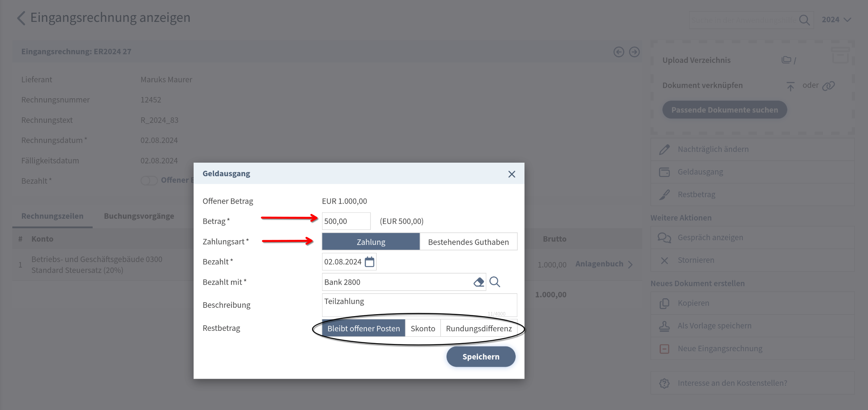The image size is (868, 410).
Task: Choose Rundungsdifferenz for the Restbetrag
Action: pyautogui.click(x=479, y=328)
